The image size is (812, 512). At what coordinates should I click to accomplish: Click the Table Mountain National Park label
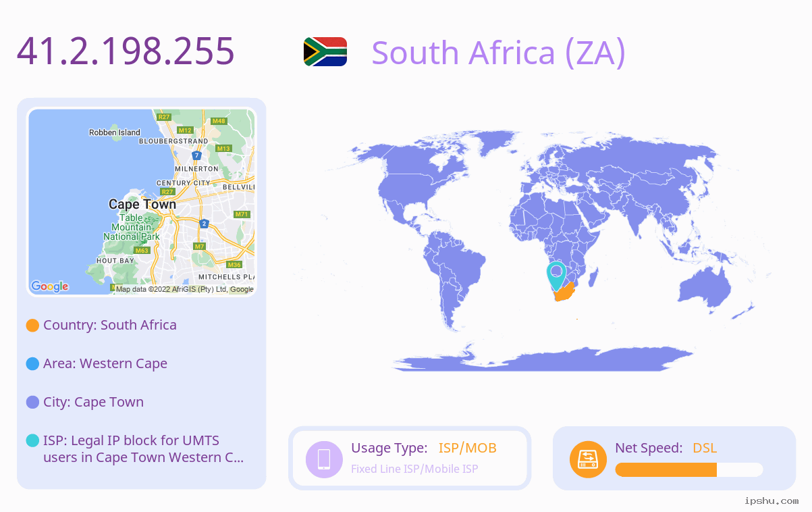132,227
